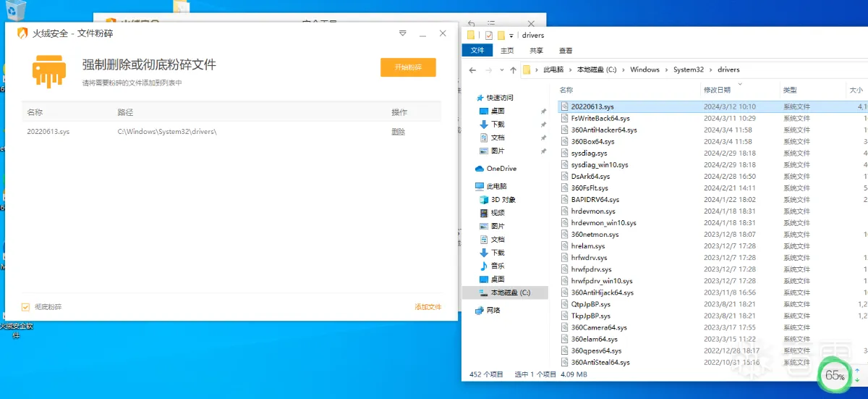The image size is (868, 399).
Task: Switch to the 共享 ribbon tab
Action: click(536, 51)
